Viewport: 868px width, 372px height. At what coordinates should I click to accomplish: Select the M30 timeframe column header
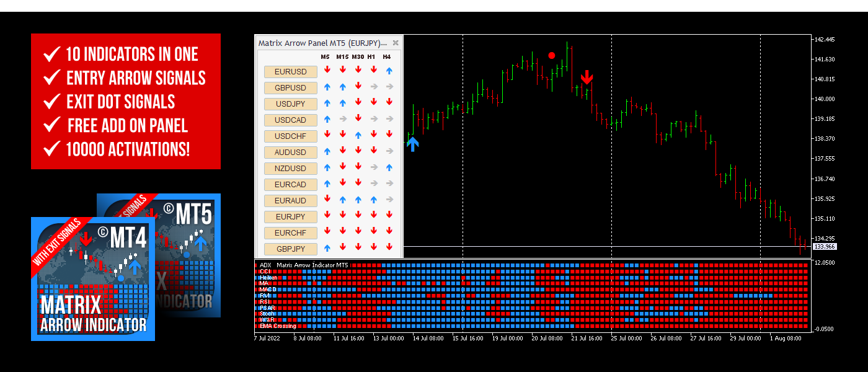358,57
